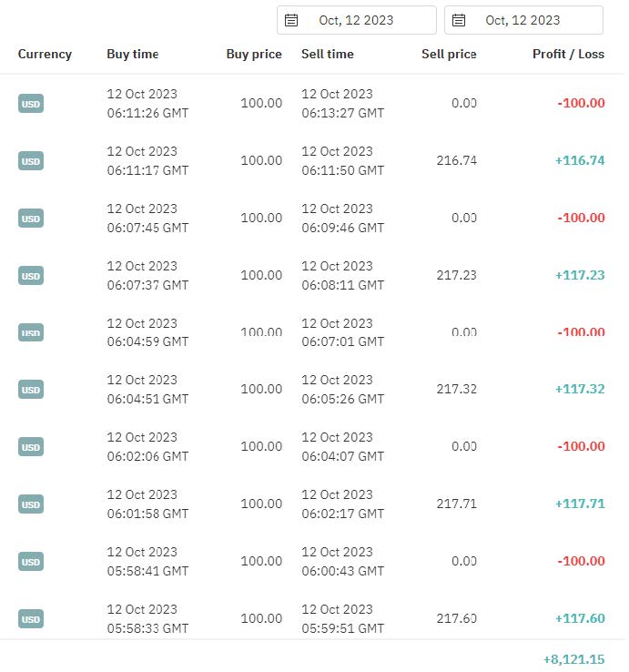Click calendar icon in start date field
The image size is (629, 672).
[291, 20]
